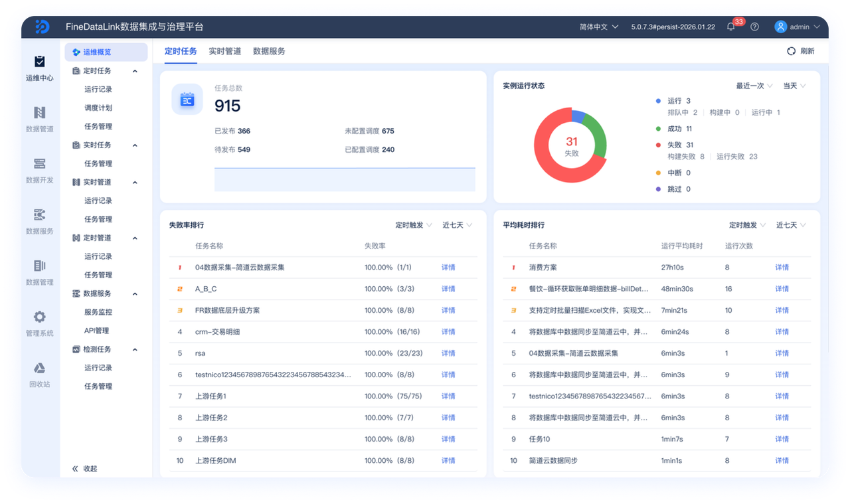Screen dimensions: 850x504
Task: Open 回收站 in the left sidebar
Action: (40, 376)
